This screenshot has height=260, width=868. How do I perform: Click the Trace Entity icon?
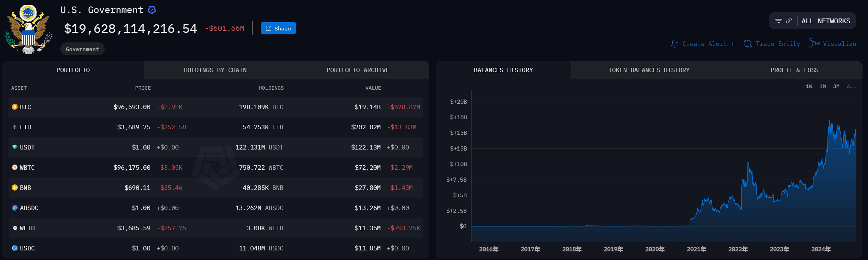pos(748,44)
